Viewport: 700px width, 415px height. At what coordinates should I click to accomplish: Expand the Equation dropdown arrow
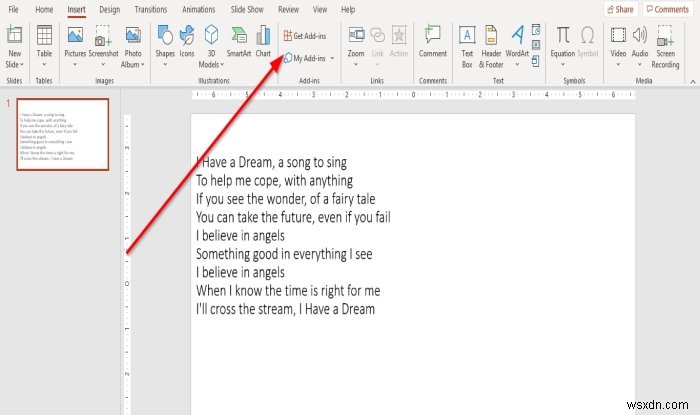[x=562, y=65]
